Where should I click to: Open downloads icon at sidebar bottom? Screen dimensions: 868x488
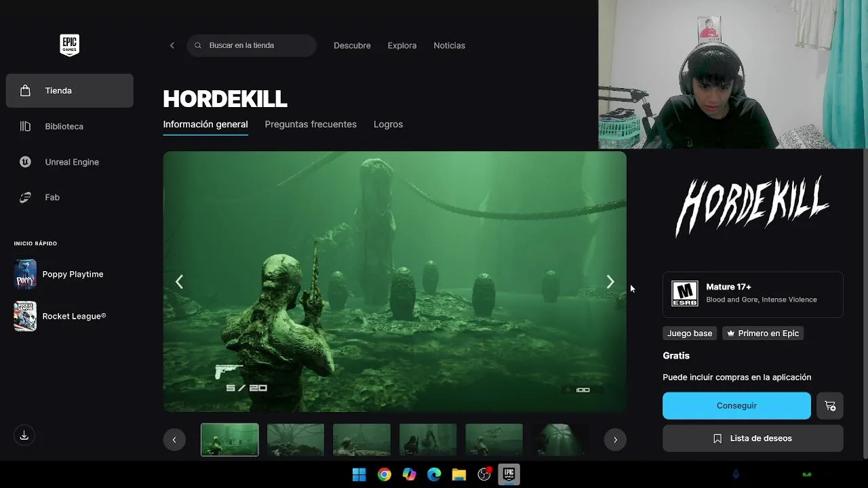pos(24,435)
